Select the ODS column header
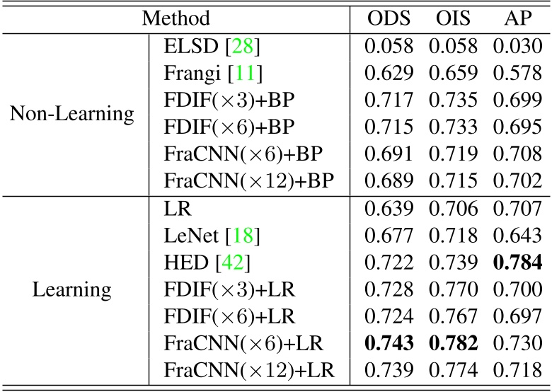 pos(389,18)
